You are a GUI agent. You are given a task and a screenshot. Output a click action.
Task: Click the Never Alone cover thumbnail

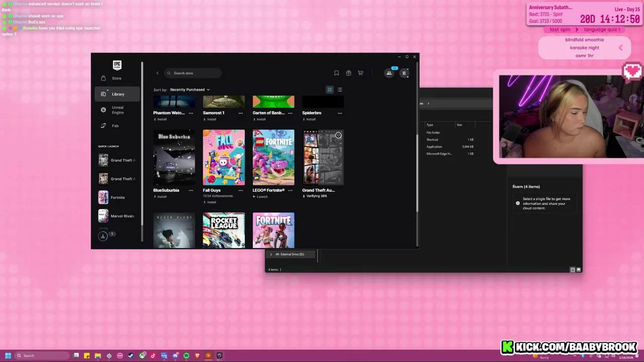coord(174,230)
